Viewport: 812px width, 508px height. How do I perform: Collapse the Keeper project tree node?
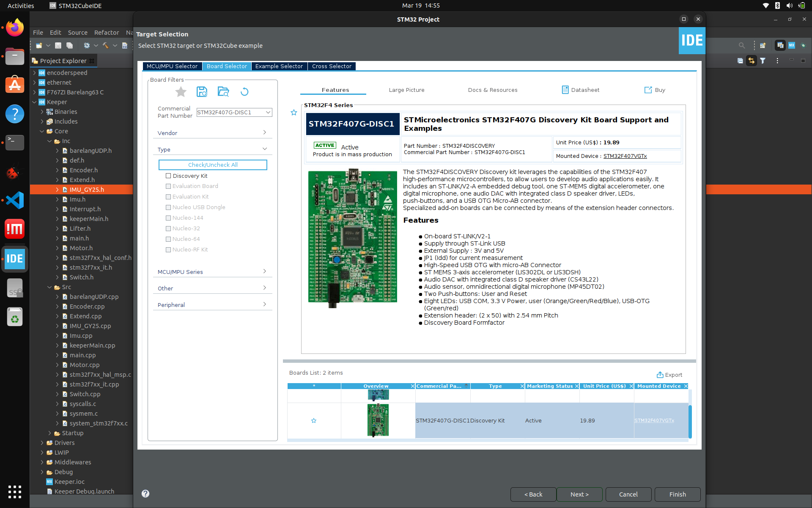point(34,102)
